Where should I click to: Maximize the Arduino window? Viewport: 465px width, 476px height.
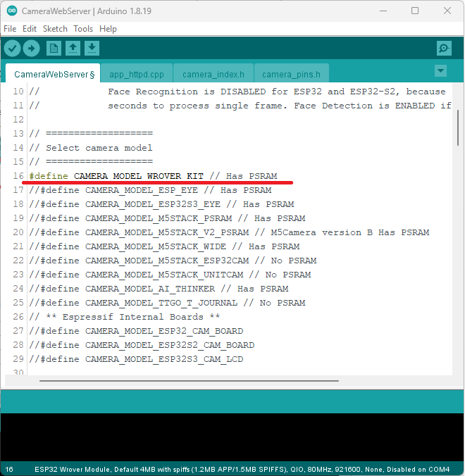[x=415, y=11]
